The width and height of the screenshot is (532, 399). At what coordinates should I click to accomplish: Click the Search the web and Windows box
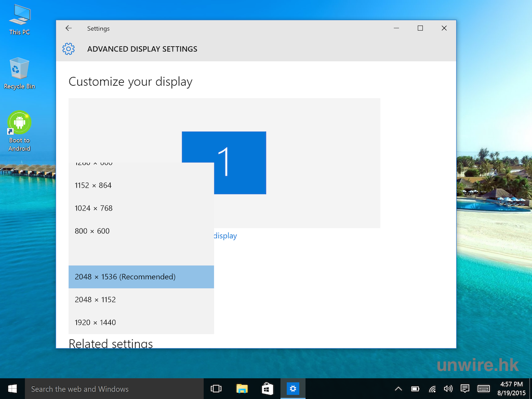tap(114, 389)
